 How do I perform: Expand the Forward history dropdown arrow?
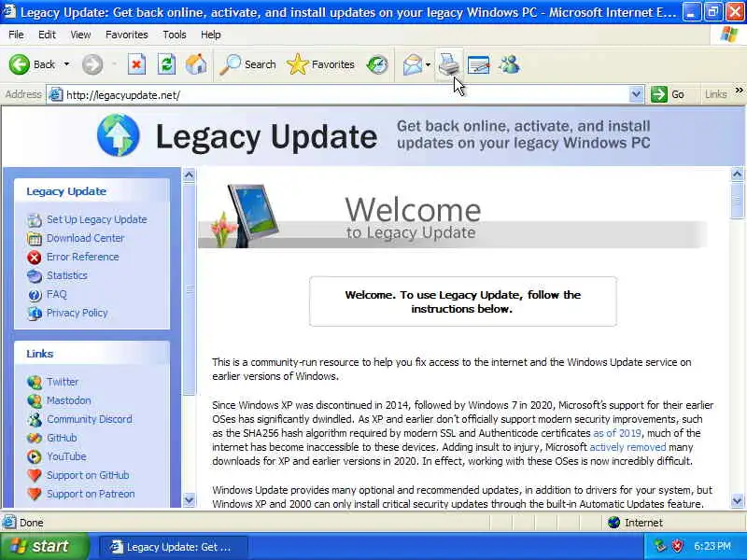[x=114, y=64]
